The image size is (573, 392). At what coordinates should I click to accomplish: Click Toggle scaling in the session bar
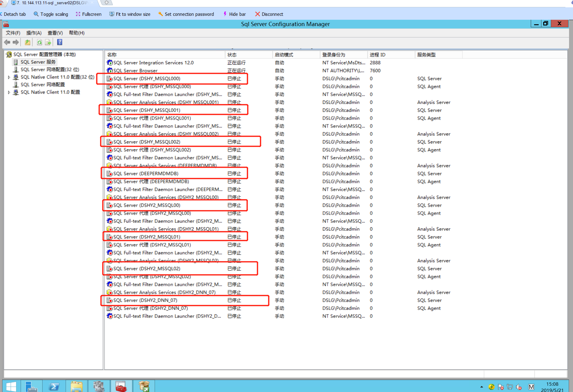[x=51, y=14]
